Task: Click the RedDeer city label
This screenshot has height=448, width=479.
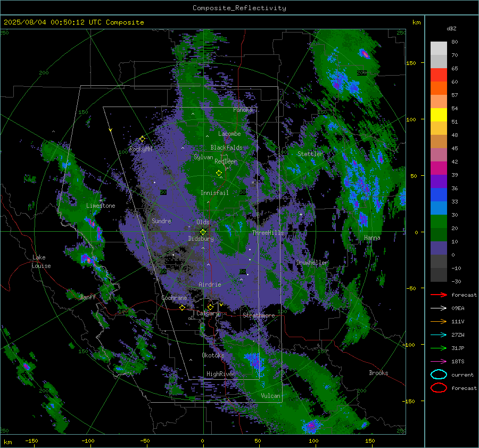Action: (x=226, y=161)
